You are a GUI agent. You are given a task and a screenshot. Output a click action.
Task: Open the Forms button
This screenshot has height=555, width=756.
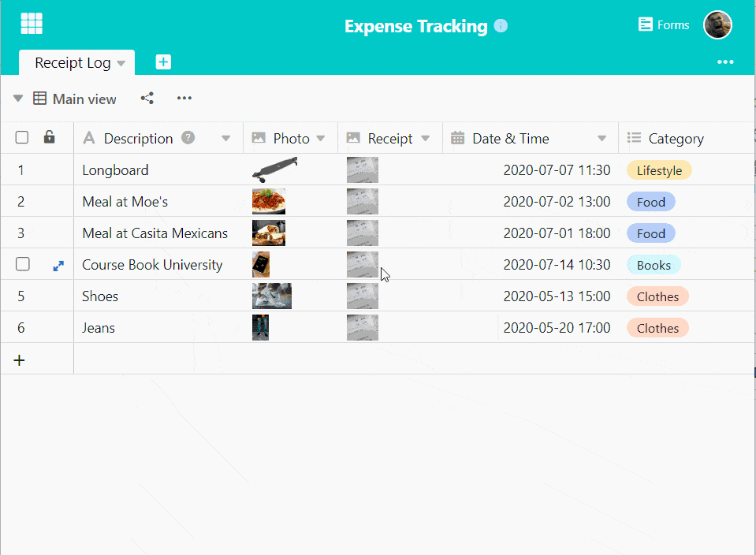pos(664,25)
